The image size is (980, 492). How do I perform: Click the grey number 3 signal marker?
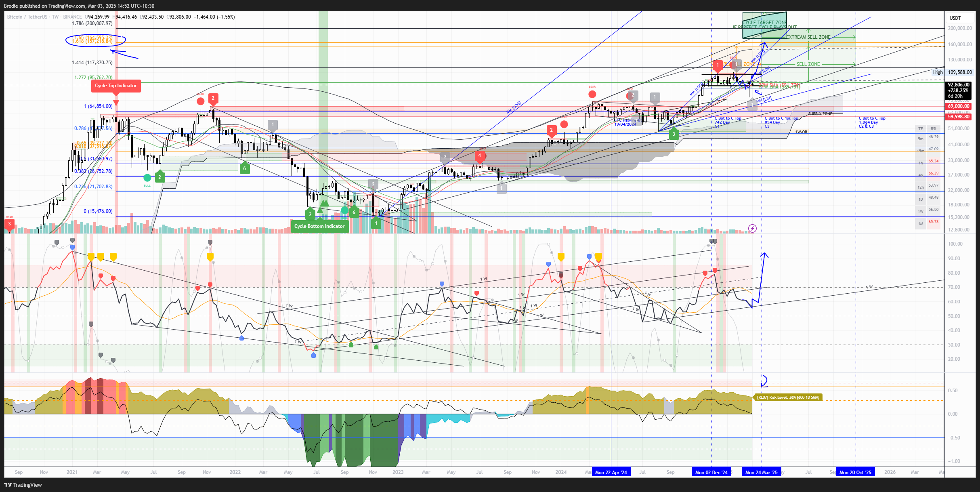pyautogui.click(x=373, y=184)
